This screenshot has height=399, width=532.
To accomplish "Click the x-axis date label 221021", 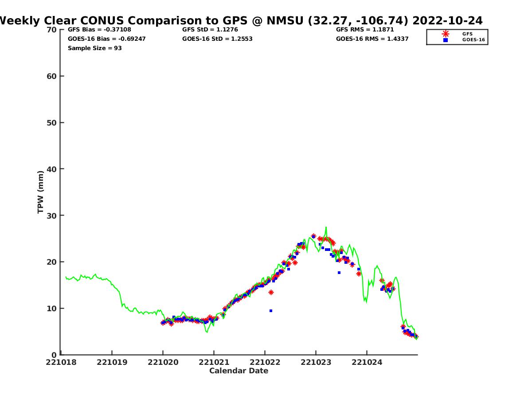I will pyautogui.click(x=214, y=362).
